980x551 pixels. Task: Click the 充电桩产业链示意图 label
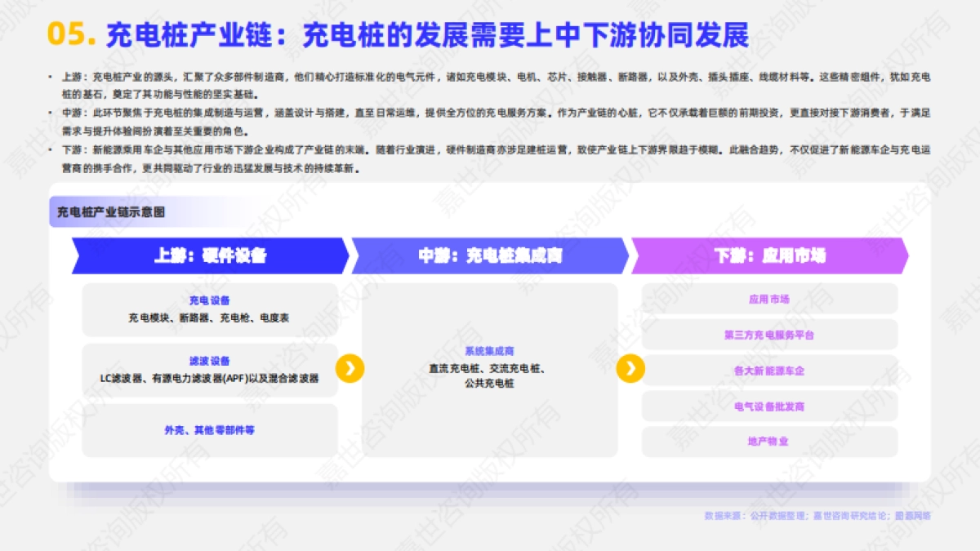coord(111,212)
